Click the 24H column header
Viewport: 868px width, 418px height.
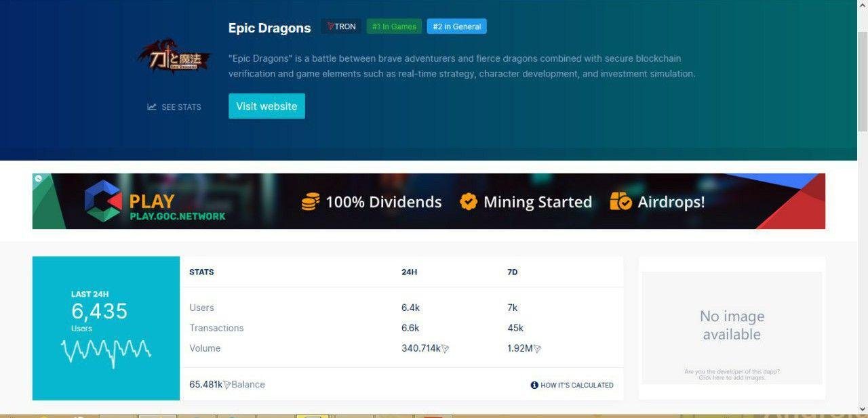pos(409,272)
